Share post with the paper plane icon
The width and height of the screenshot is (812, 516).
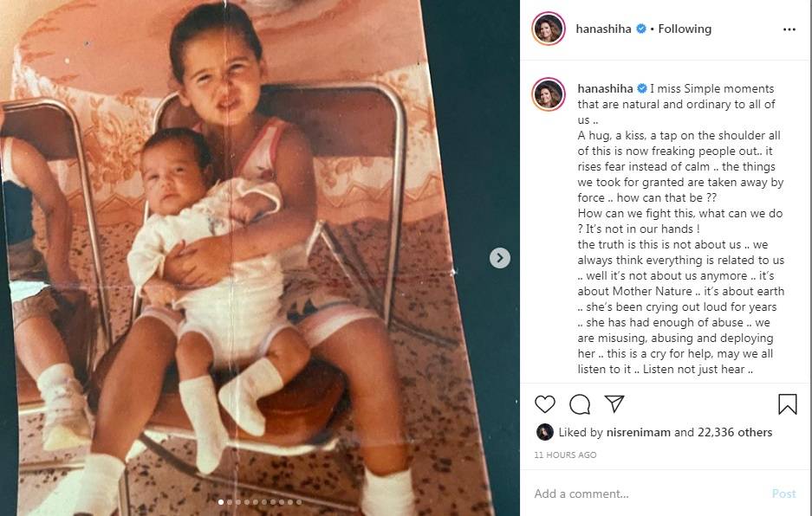coord(614,403)
